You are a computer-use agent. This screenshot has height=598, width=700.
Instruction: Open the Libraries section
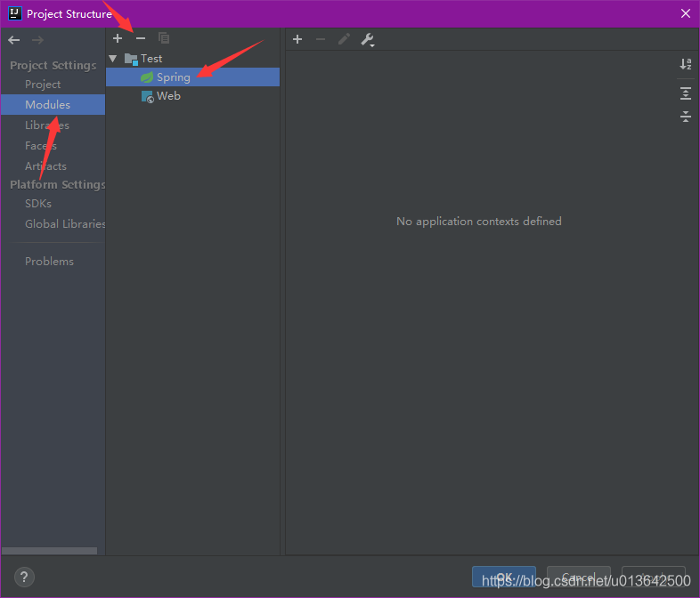click(47, 125)
